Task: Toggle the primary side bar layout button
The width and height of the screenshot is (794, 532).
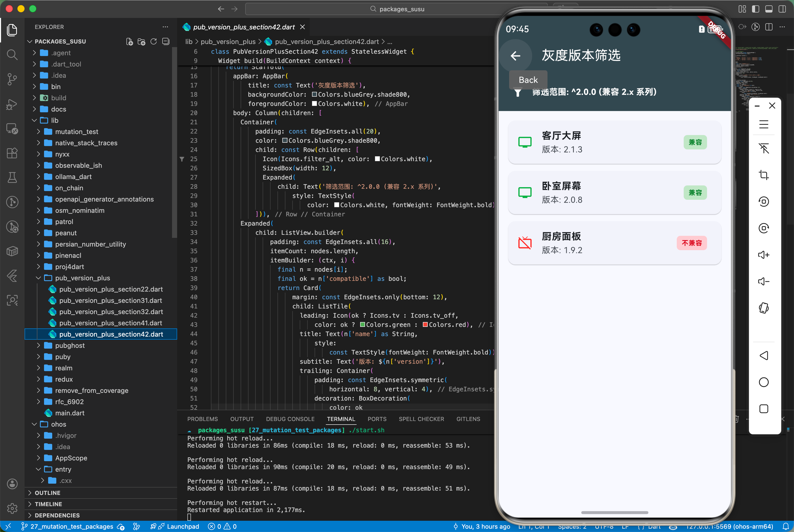Action: click(755, 9)
